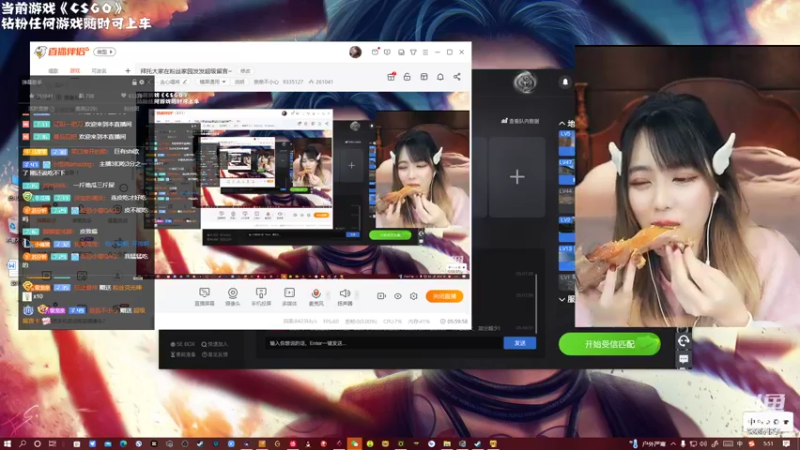Switch to the 可改名 tab
Viewport: 800px width, 450px height.
coord(99,71)
